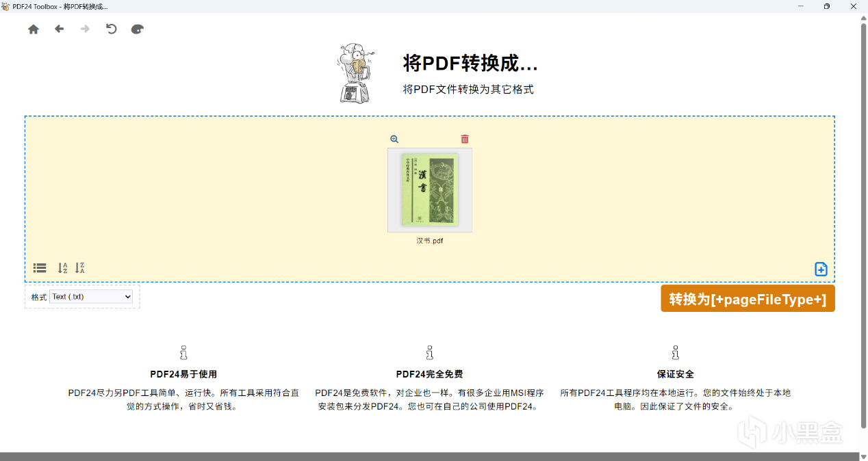Click the 将PDF转换成... heading
The height and width of the screenshot is (461, 868).
(470, 64)
